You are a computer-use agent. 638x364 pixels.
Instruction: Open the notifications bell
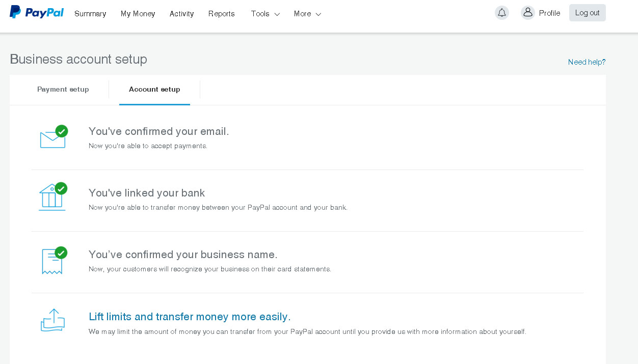tap(502, 13)
